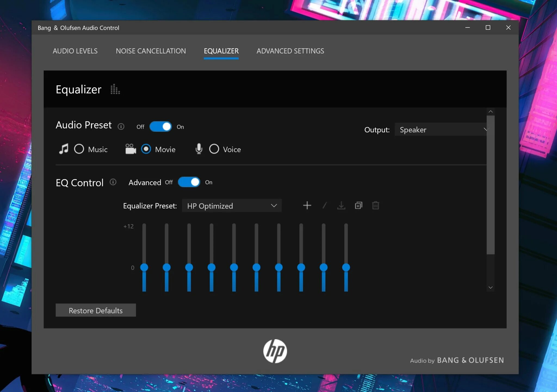Click the rename preset pencil icon
Image resolution: width=557 pixels, height=392 pixels.
(324, 205)
